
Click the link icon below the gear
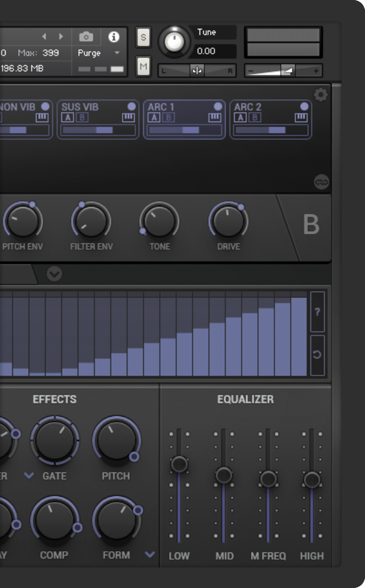(321, 182)
